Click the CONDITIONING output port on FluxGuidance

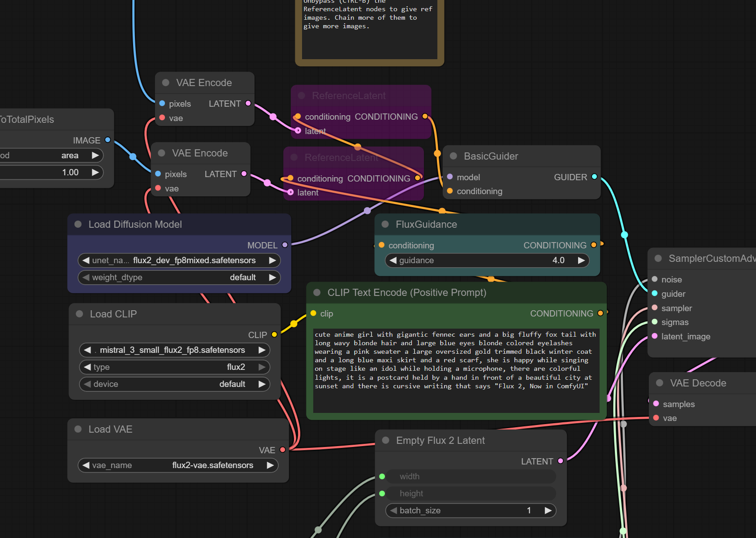594,245
